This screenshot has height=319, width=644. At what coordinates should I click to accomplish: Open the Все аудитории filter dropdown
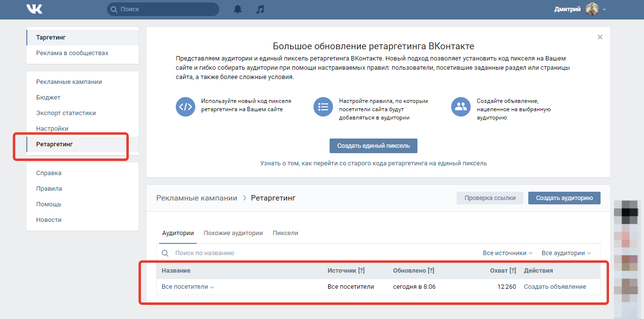pos(566,253)
